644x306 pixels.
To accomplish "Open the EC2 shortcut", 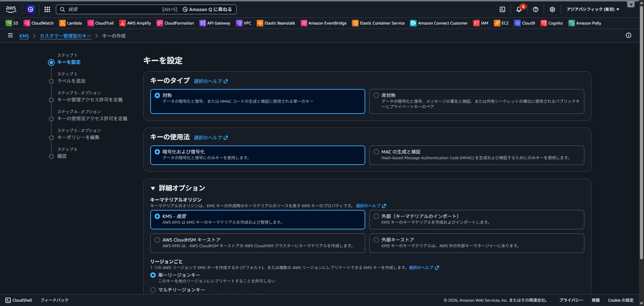I will pyautogui.click(x=501, y=23).
